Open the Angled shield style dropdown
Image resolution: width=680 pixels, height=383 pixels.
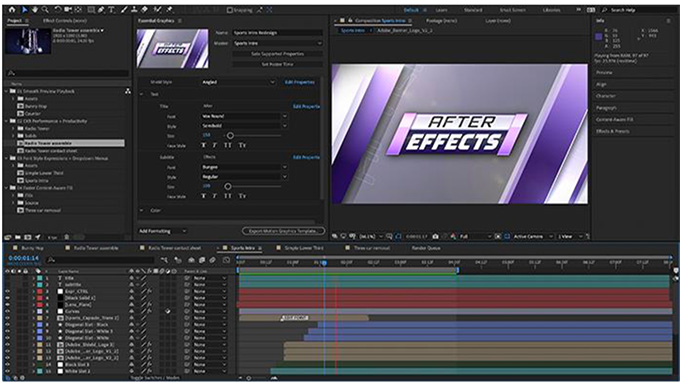[238, 82]
